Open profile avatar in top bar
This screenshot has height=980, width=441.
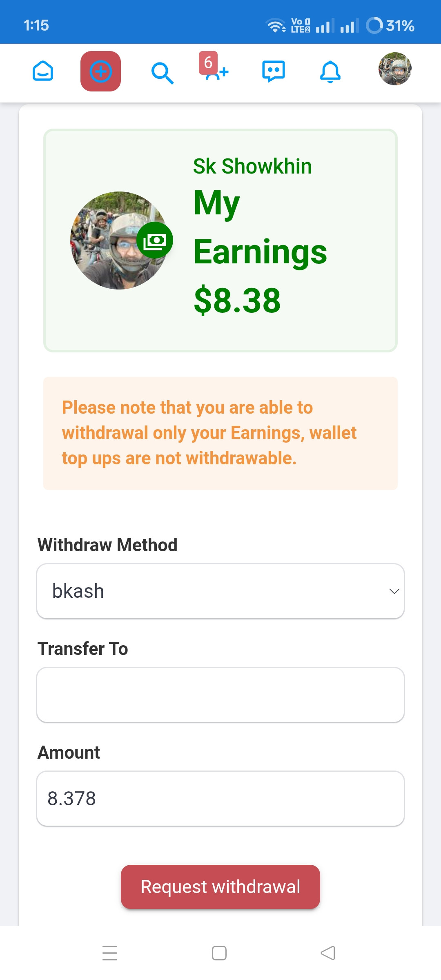(395, 69)
